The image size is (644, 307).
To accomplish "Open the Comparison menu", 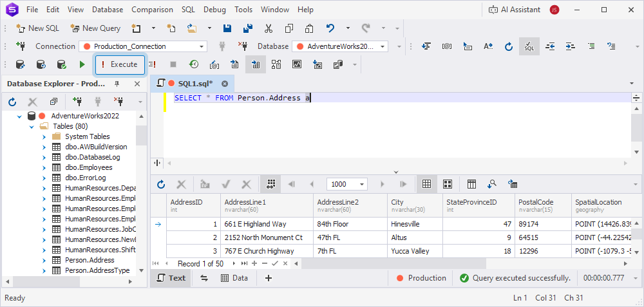I will pos(152,10).
